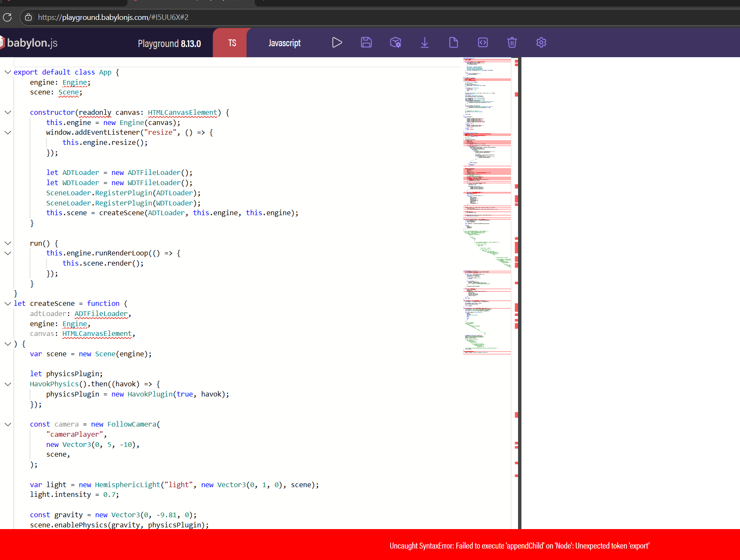740x560 pixels.
Task: Jump to code via the minimap
Action: click(487, 206)
